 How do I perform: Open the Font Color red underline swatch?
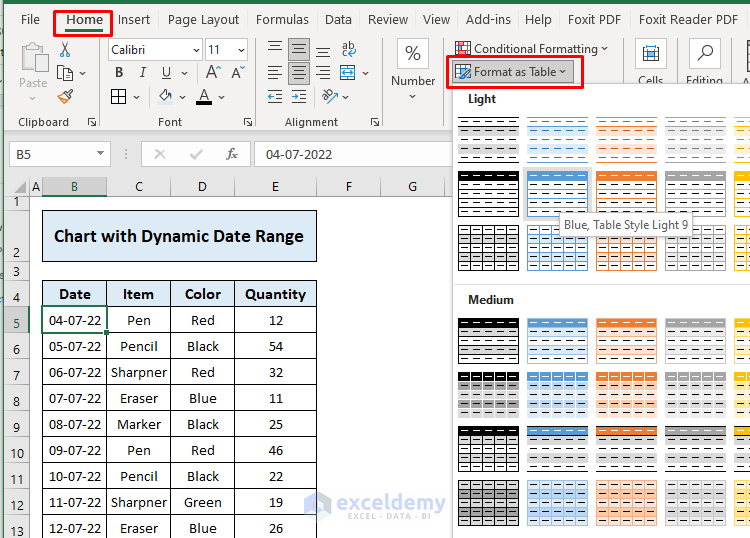pos(205,97)
